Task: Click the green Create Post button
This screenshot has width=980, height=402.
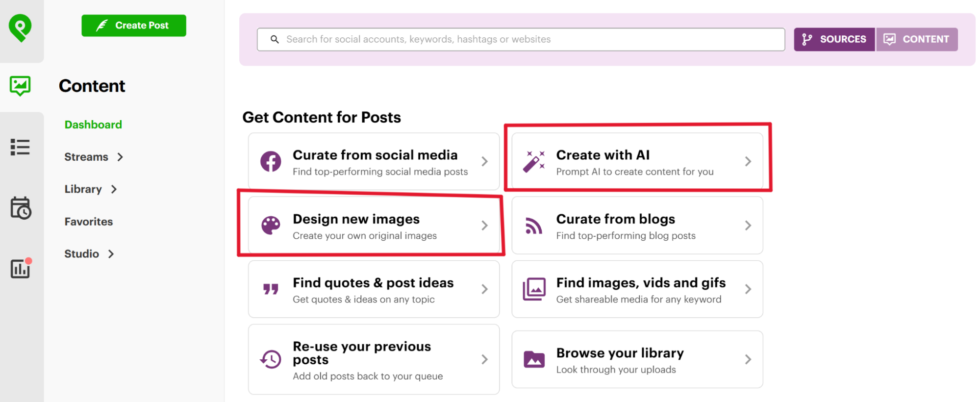Action: click(134, 25)
